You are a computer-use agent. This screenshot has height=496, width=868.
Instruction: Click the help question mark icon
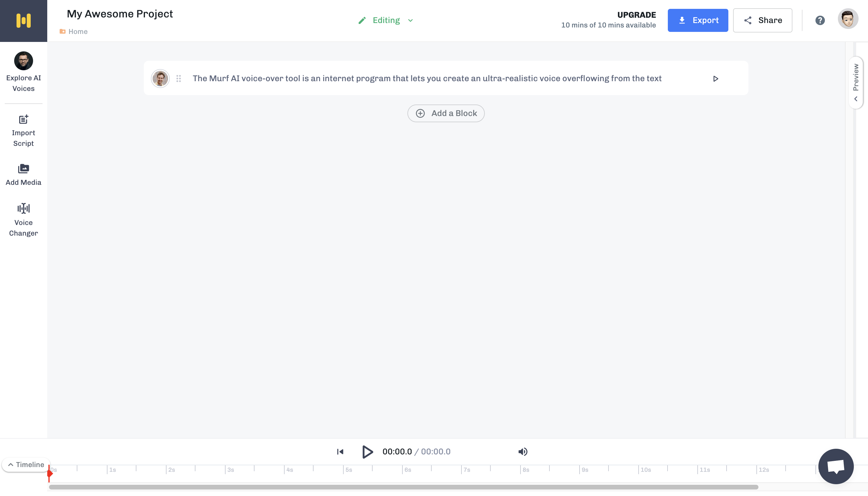[x=820, y=20]
